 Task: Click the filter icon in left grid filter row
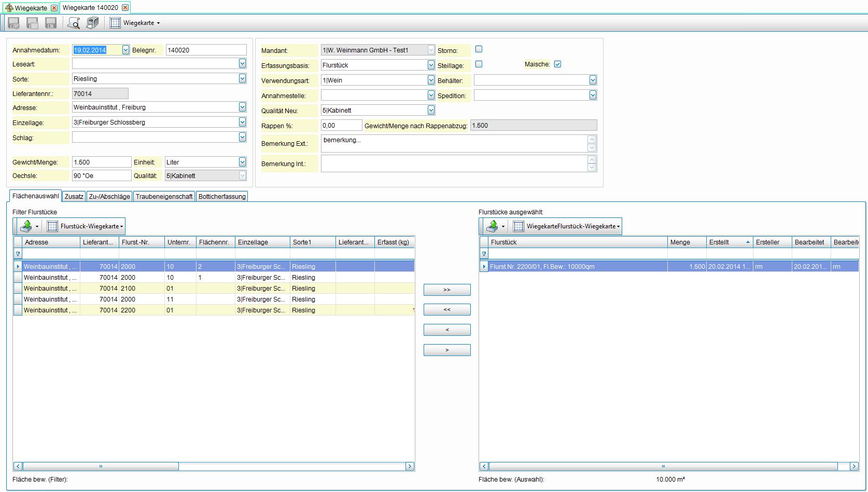[18, 254]
